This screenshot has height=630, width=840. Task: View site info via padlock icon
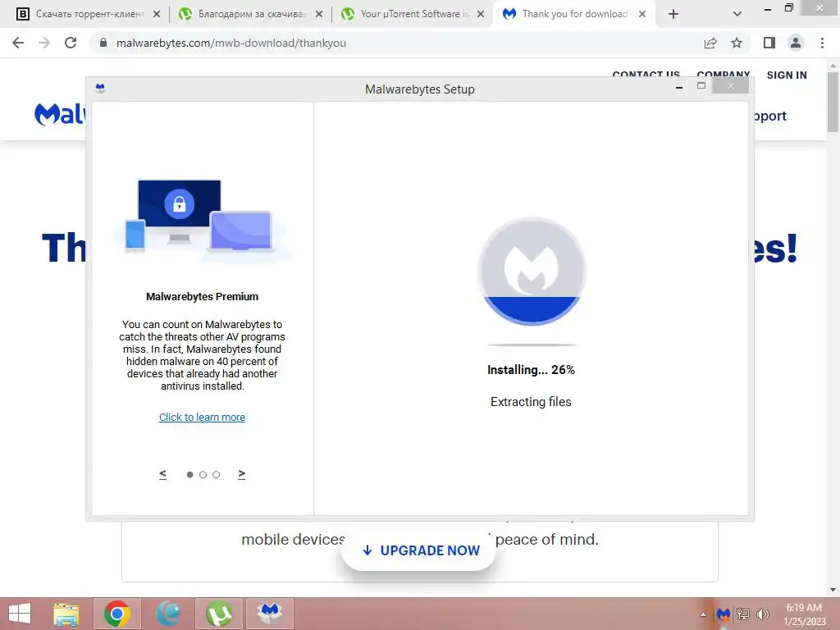103,43
